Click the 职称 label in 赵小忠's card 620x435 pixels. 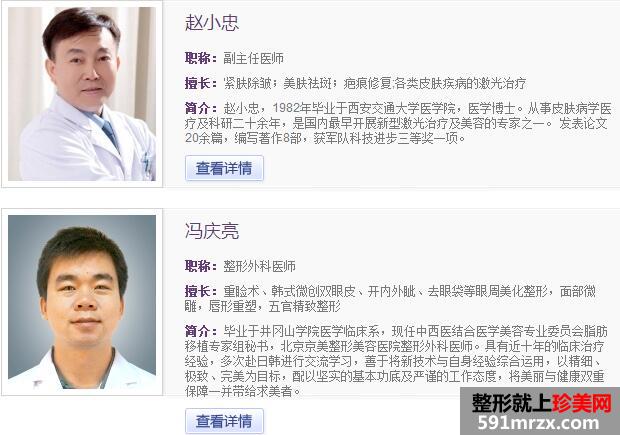pos(201,59)
